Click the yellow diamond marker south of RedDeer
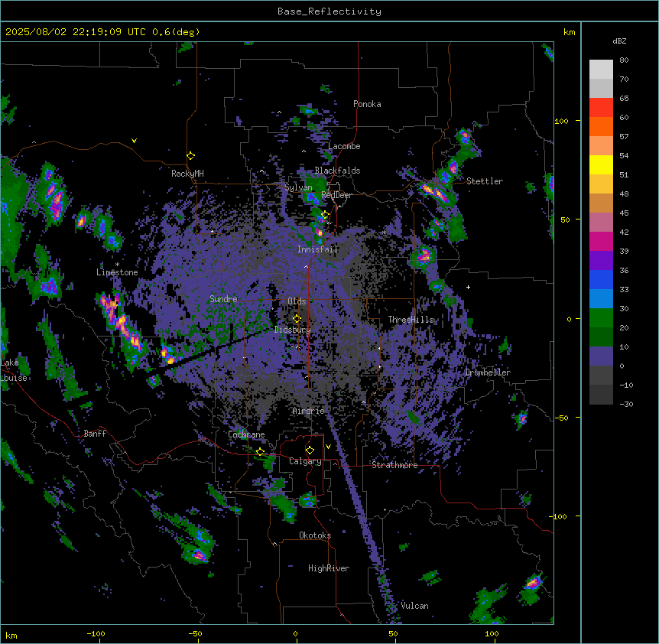 [325, 215]
